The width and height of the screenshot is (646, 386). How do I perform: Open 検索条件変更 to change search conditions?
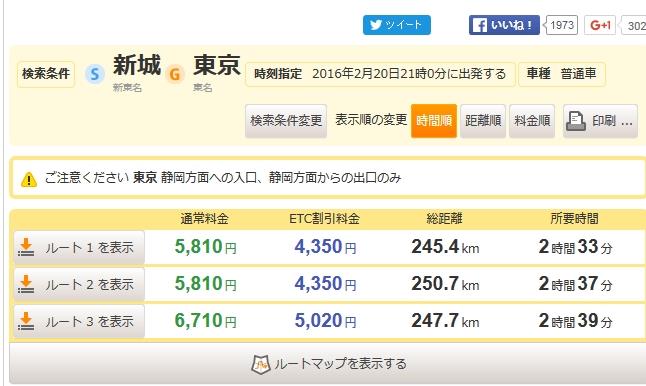[x=286, y=121]
